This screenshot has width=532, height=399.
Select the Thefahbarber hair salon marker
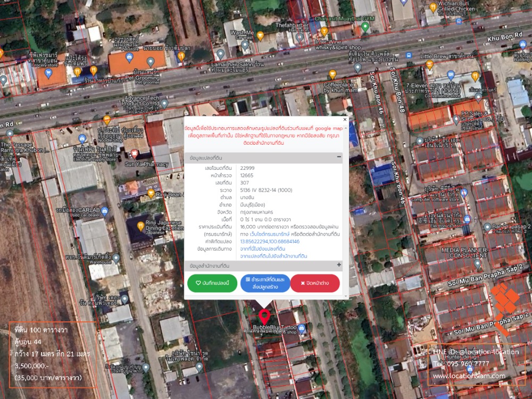(299, 37)
